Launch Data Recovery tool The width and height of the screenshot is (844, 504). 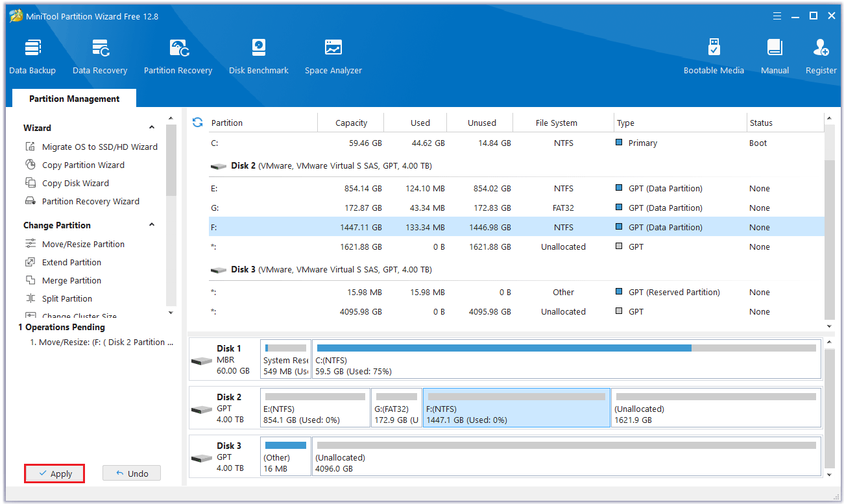pos(100,57)
